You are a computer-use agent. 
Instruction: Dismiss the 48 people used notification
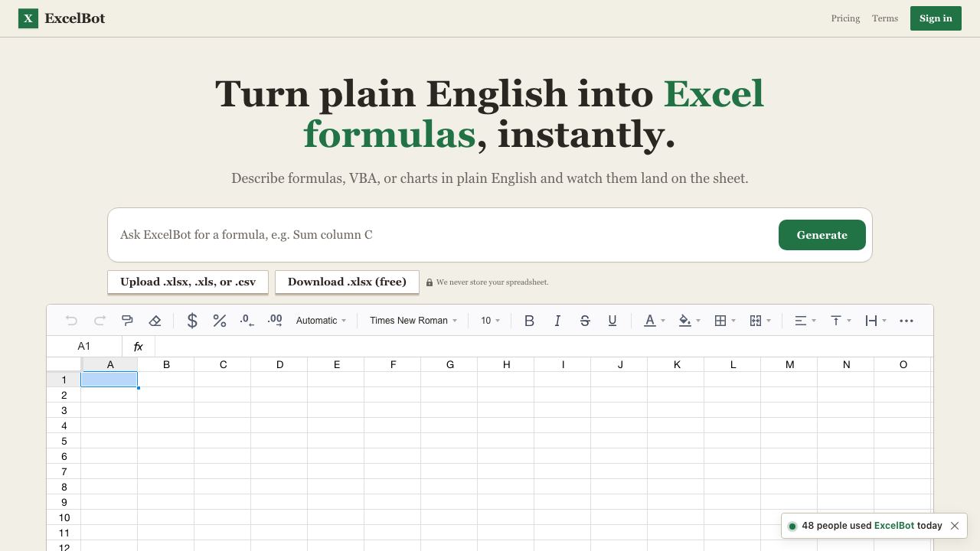pos(955,526)
